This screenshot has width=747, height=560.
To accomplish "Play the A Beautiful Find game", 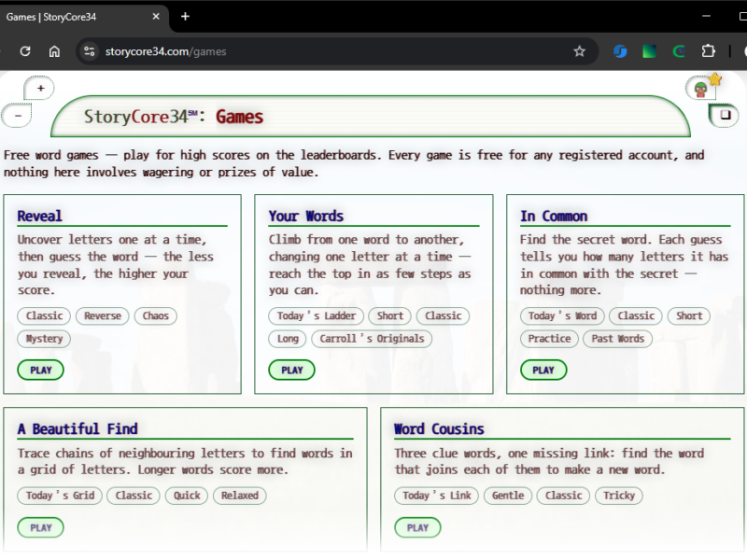I will pos(40,527).
